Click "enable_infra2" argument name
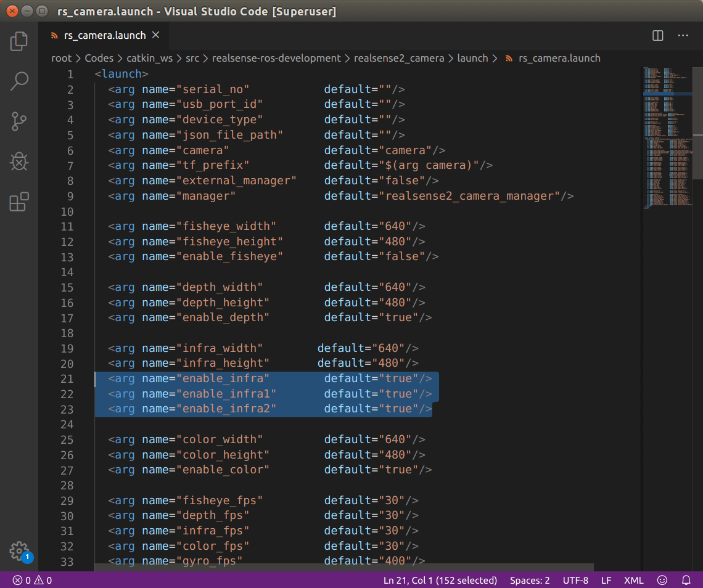Image resolution: width=703 pixels, height=588 pixels. (x=226, y=409)
